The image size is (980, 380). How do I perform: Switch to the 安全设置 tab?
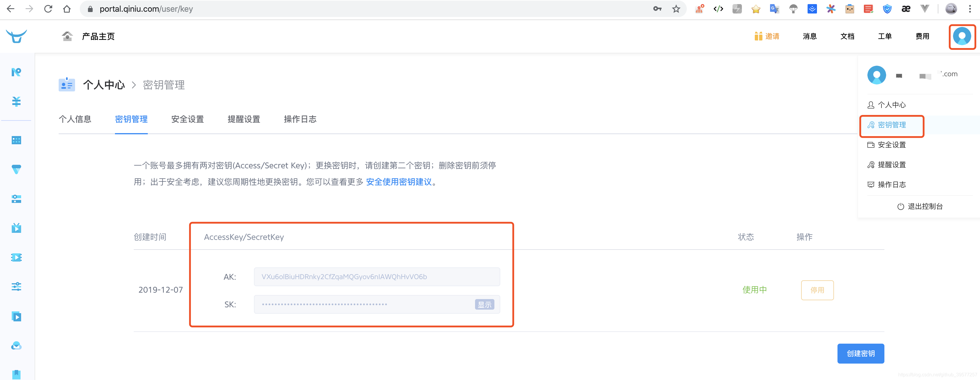pyautogui.click(x=188, y=119)
